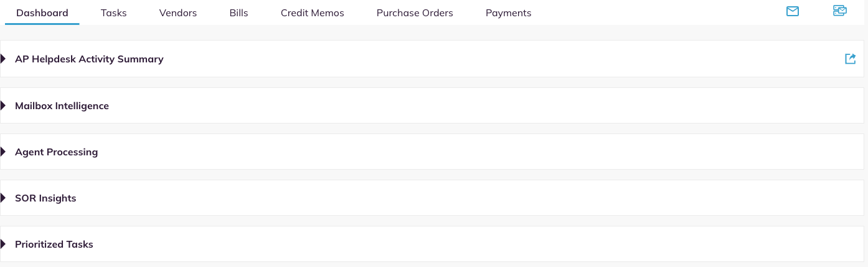The width and height of the screenshot is (868, 267).
Task: Open the Vendors tab
Action: coord(178,12)
